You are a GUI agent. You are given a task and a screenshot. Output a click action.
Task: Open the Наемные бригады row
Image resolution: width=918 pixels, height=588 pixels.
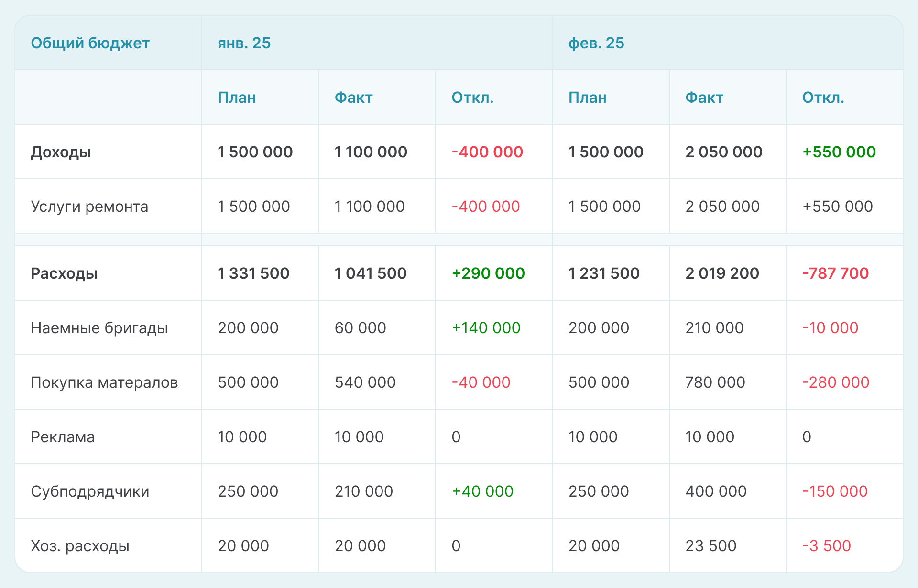tap(99, 328)
